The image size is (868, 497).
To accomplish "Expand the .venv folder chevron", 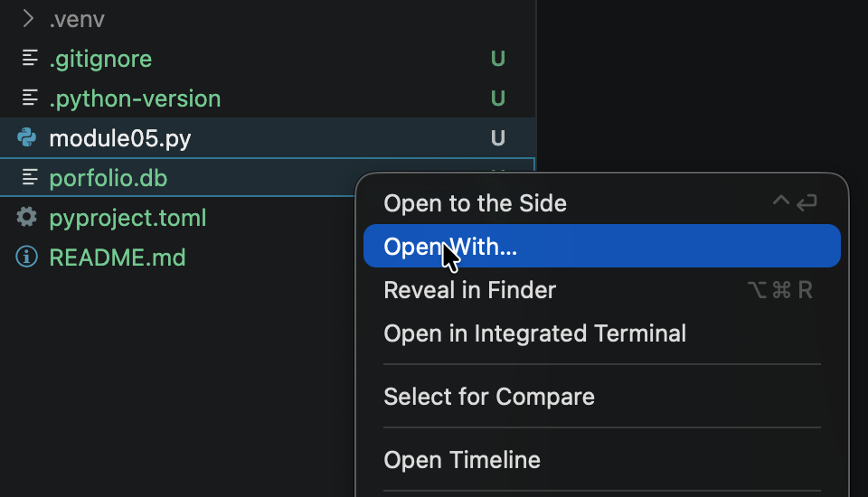I will click(x=28, y=19).
